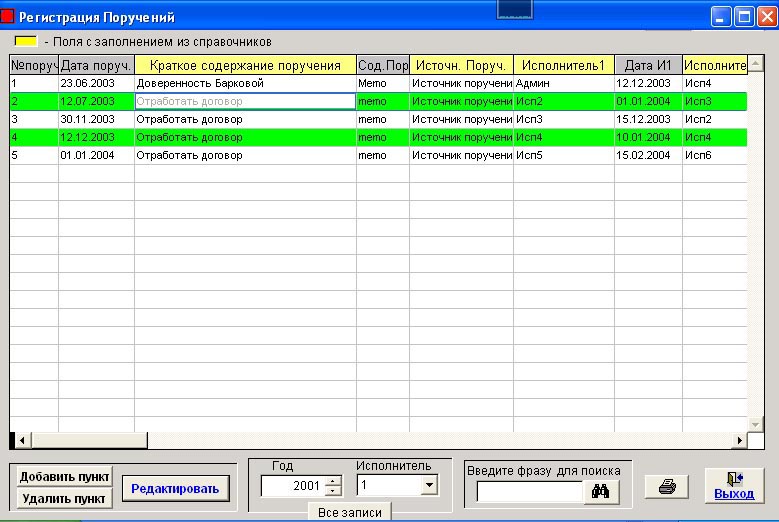
Task: Click the Все записи button
Action: [349, 511]
